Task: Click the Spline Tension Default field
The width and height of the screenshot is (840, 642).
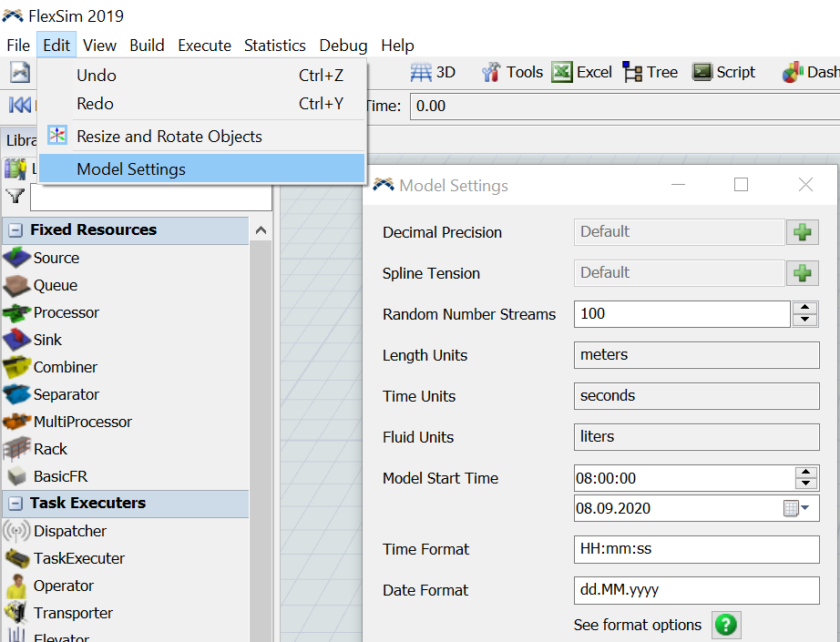Action: click(680, 273)
